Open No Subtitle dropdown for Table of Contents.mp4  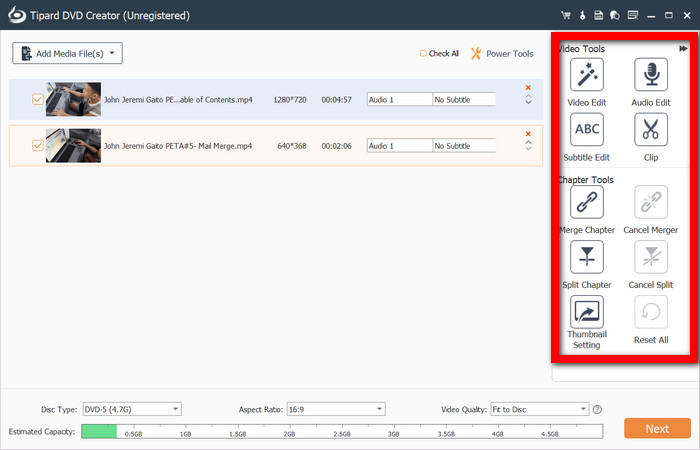click(464, 100)
